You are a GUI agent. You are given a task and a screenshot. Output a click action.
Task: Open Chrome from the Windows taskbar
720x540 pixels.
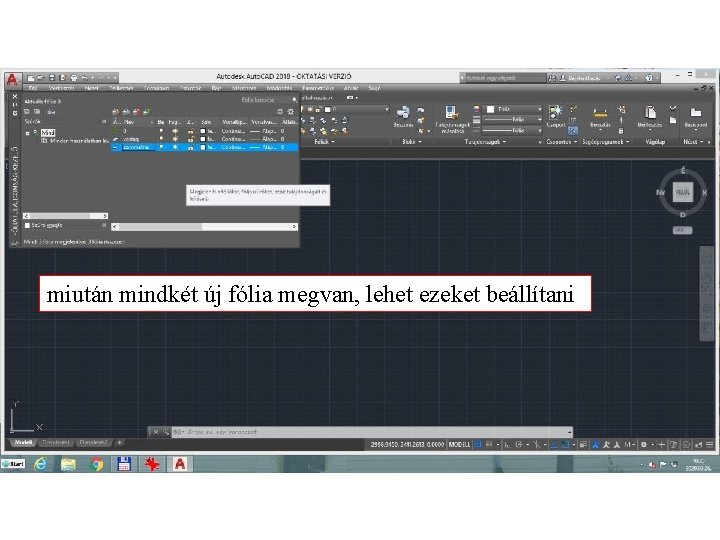[96, 465]
